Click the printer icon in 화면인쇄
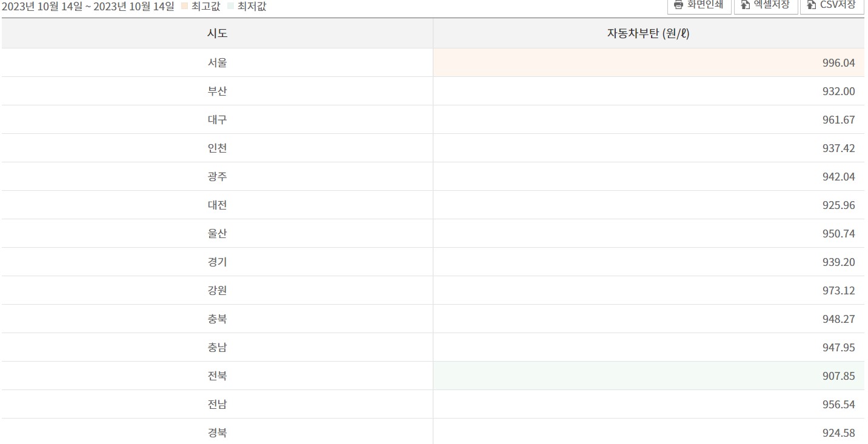The image size is (868, 444). pos(678,5)
